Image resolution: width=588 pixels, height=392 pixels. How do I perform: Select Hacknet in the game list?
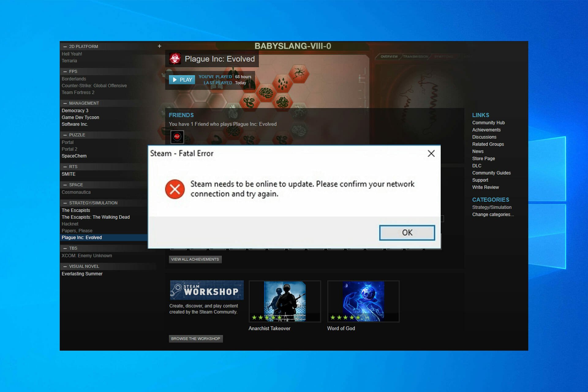click(x=70, y=224)
